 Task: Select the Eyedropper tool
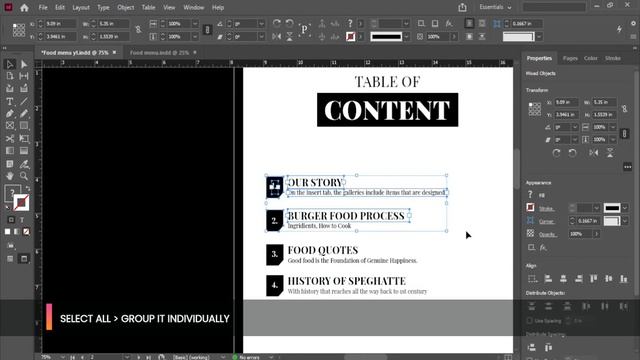coord(24,164)
